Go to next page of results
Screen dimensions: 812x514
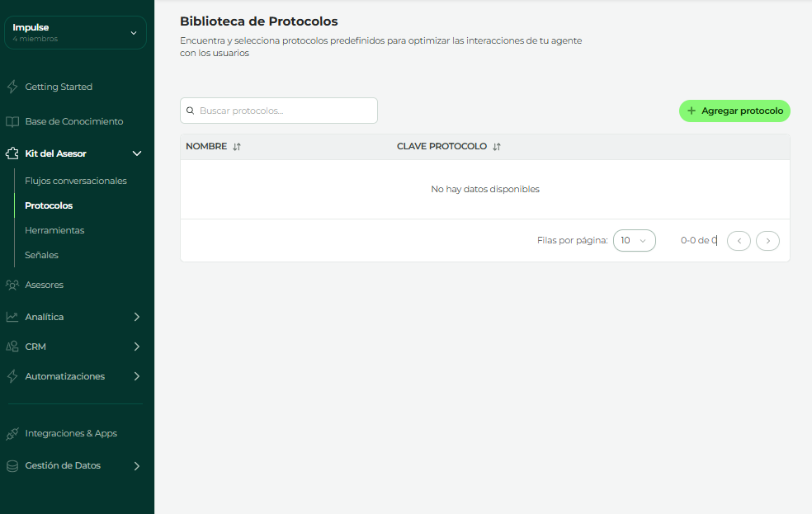click(767, 241)
